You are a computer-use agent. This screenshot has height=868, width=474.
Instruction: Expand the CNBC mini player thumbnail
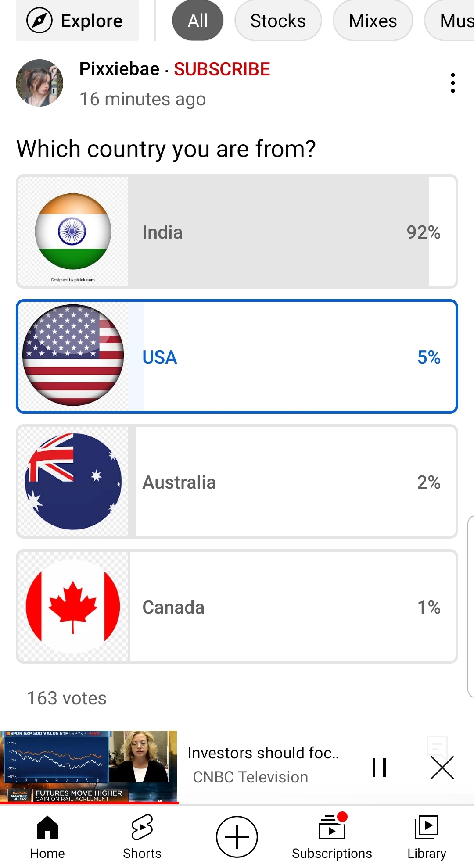[x=89, y=767]
